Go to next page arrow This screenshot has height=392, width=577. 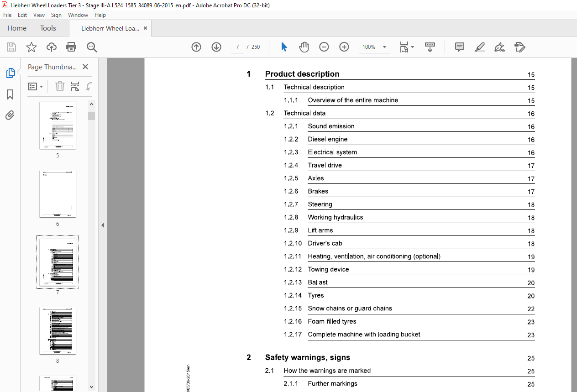point(216,47)
